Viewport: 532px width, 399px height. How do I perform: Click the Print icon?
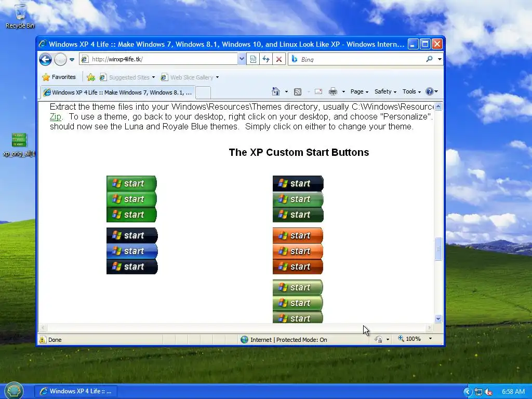click(x=333, y=91)
